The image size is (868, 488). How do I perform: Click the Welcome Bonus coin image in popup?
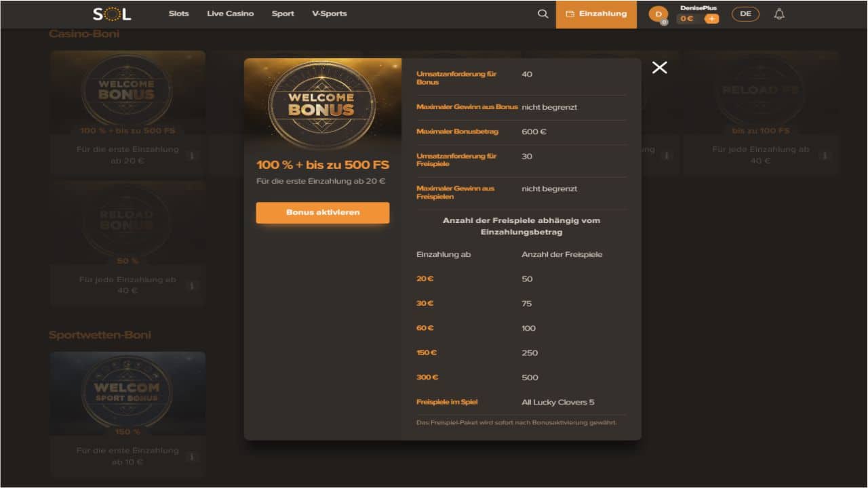(x=321, y=104)
